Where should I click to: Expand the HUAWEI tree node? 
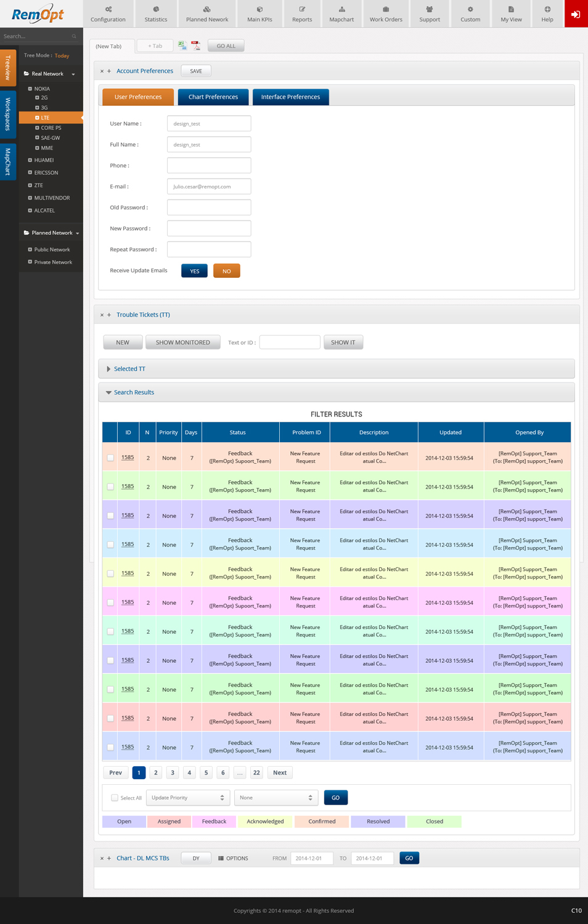(30, 160)
